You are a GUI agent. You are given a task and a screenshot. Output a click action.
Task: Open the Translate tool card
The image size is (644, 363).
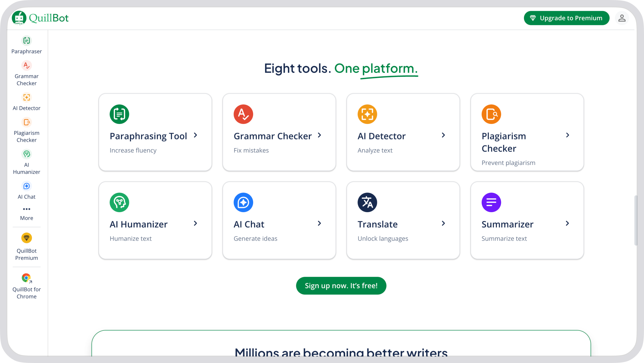point(403,220)
